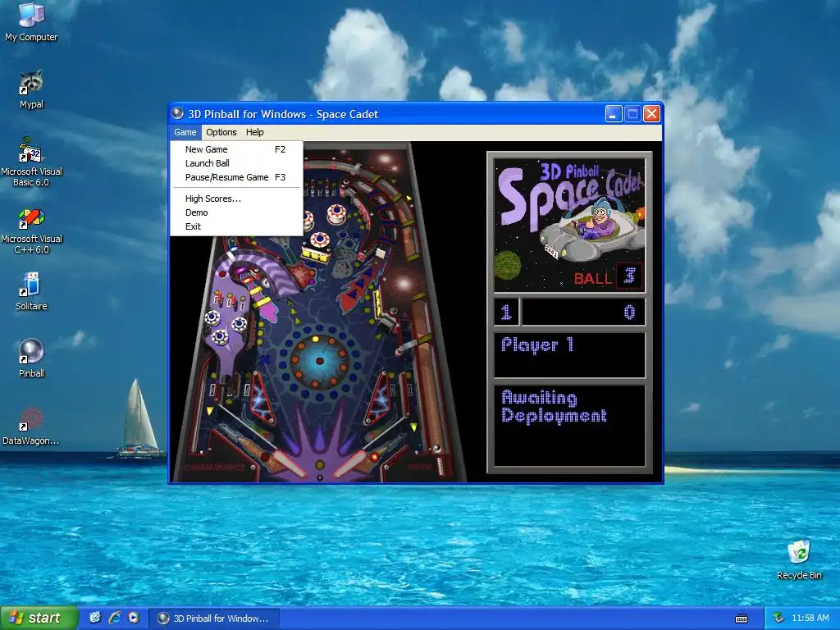Screen dimensions: 840x630
Task: Select Microsoft Visual Basic 6.0 shortcut
Action: pos(31,162)
